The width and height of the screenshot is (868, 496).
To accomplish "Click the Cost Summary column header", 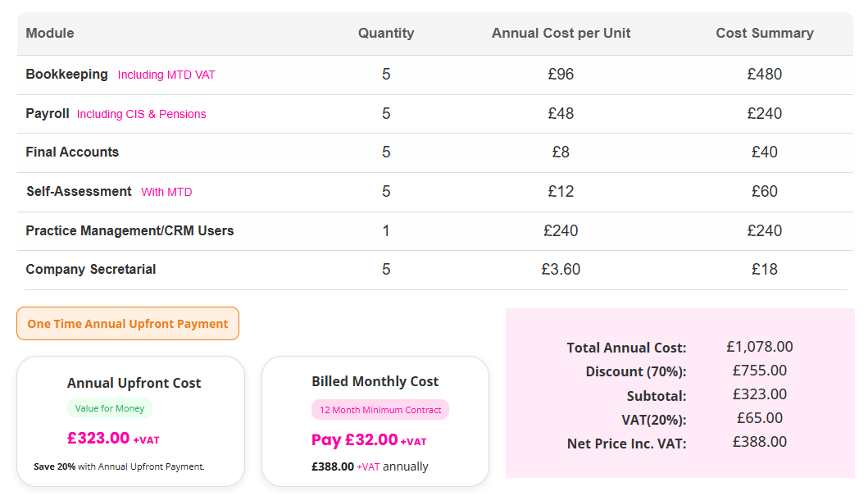I will tap(764, 33).
